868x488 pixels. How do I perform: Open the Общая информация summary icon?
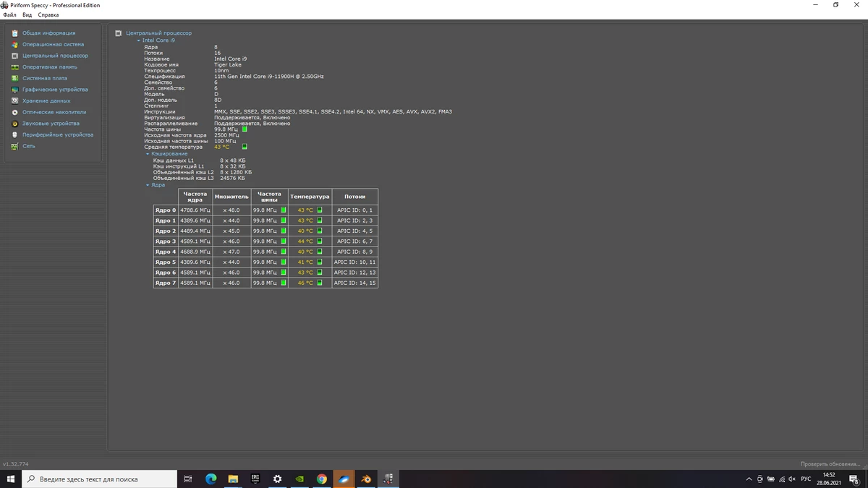14,33
